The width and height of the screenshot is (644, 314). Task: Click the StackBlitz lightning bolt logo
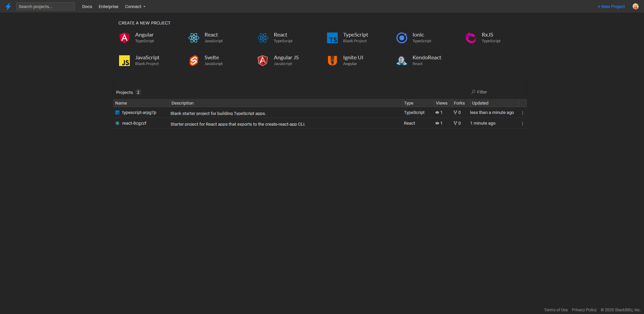point(8,6)
